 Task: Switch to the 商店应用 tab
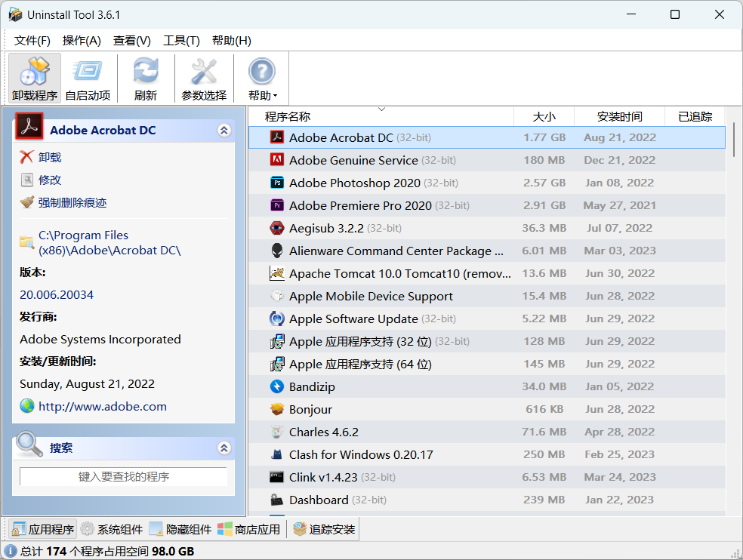click(x=248, y=529)
